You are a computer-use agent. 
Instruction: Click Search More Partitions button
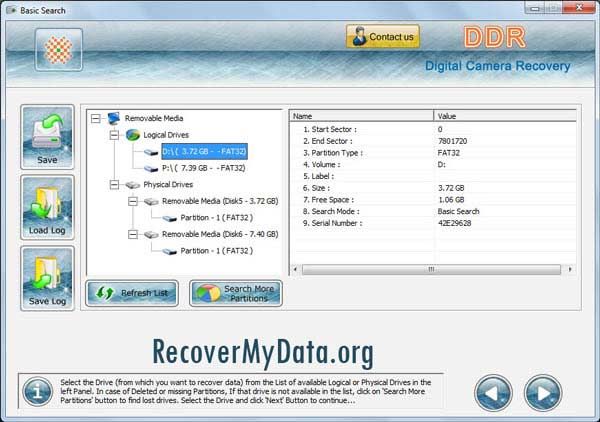coord(236,293)
